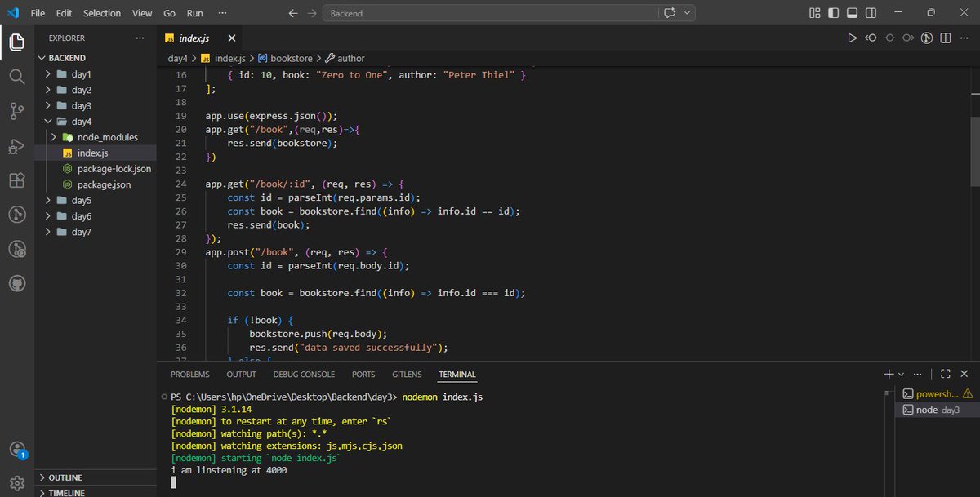Open terminal panel More Actions ellipsis
Image resolution: width=980 pixels, height=497 pixels.
pyautogui.click(x=919, y=374)
